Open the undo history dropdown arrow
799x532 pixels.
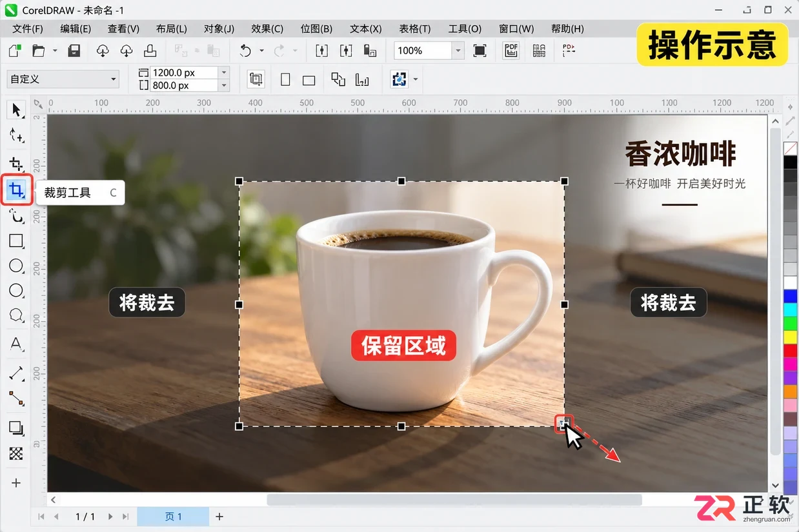click(x=261, y=50)
